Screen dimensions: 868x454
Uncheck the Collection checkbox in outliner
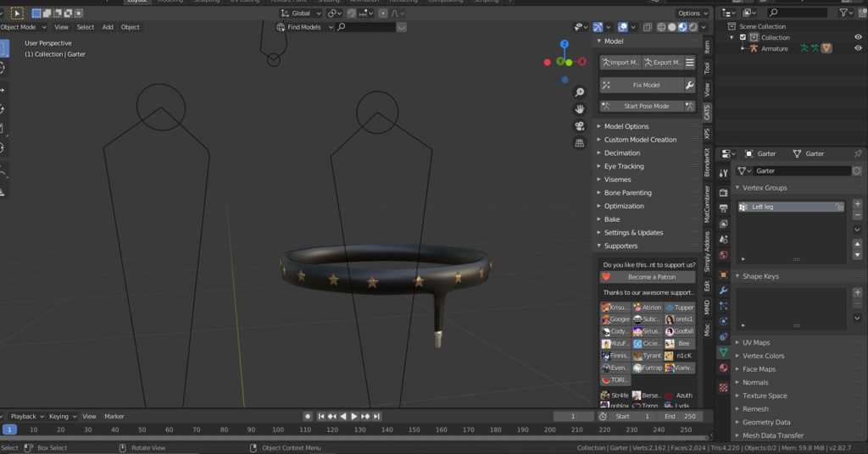[x=743, y=37]
